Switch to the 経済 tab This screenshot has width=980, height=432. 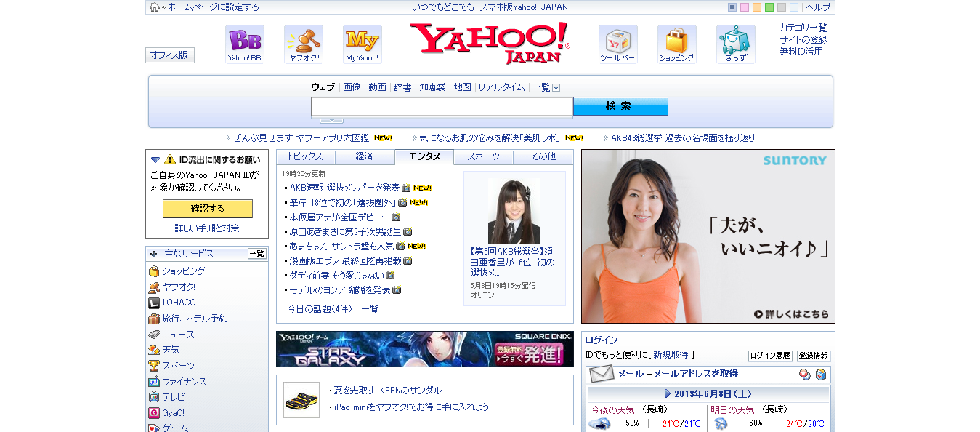365,156
